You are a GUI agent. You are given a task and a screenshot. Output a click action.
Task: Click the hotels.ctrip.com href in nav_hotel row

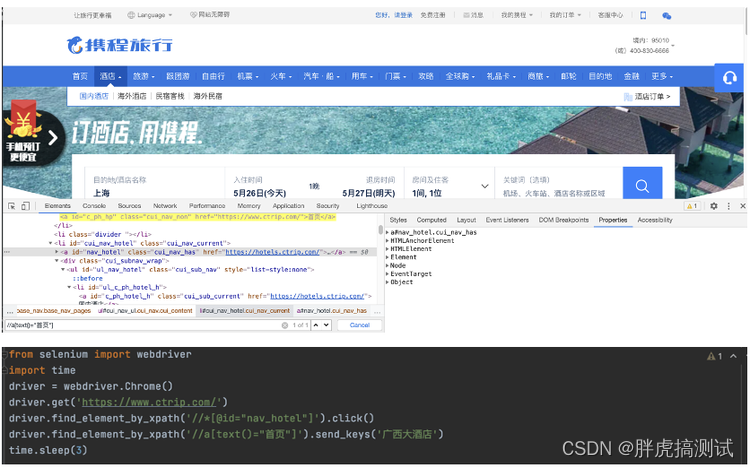coord(272,252)
